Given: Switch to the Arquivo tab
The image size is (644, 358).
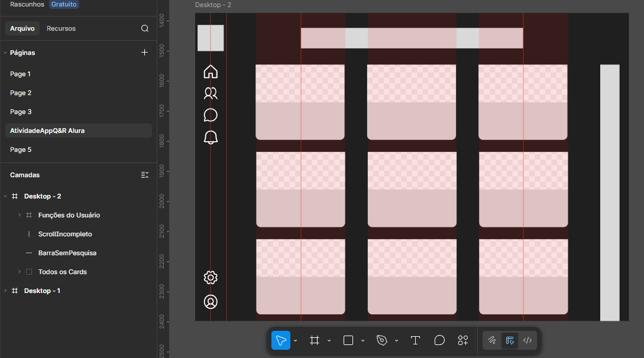Looking at the screenshot, I should 22,28.
